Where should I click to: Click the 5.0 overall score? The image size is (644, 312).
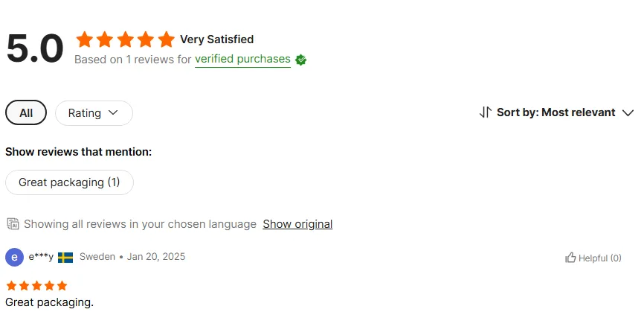(x=35, y=48)
